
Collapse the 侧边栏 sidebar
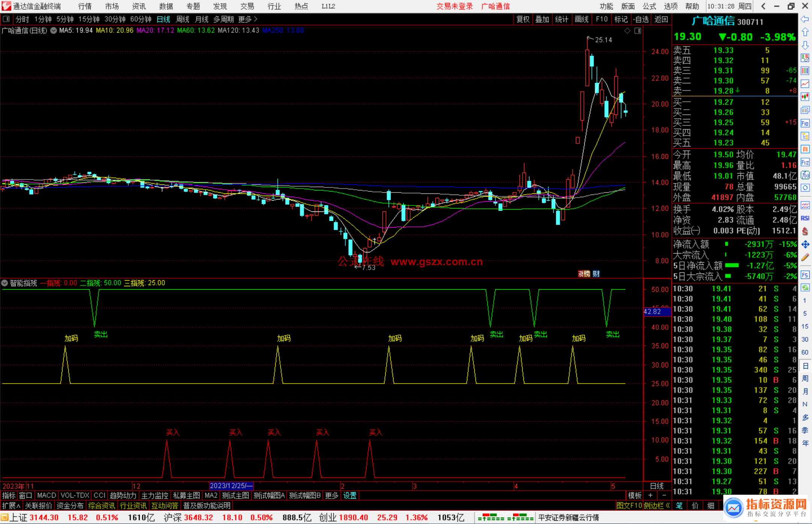pyautogui.click(x=657, y=506)
